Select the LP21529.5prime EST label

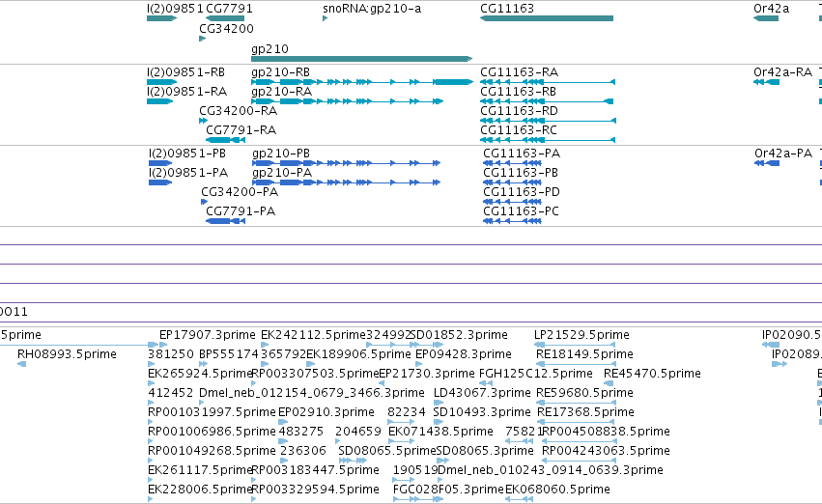coord(581,335)
